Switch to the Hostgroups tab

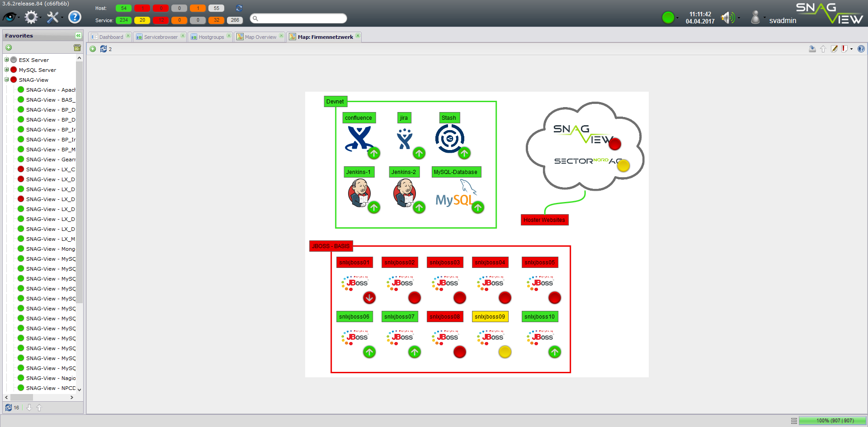(x=212, y=37)
